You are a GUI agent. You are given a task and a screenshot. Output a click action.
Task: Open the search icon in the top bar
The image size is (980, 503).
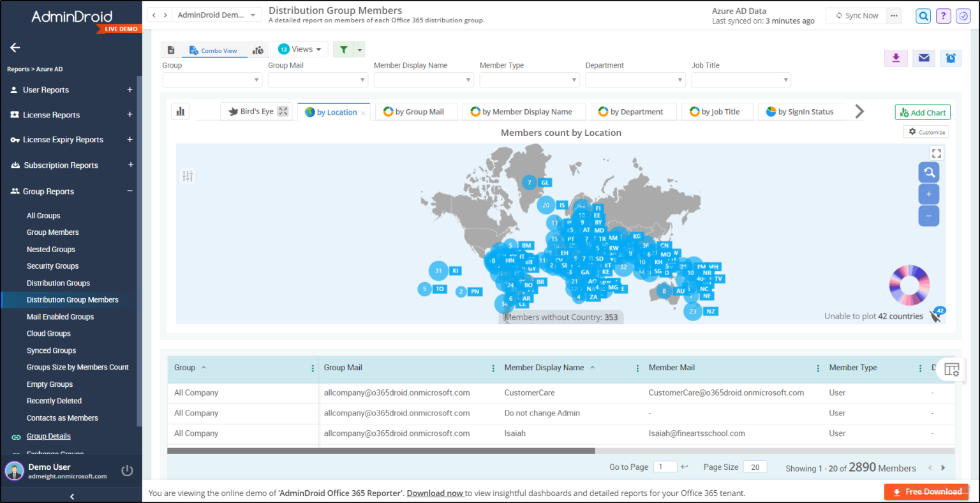[923, 16]
